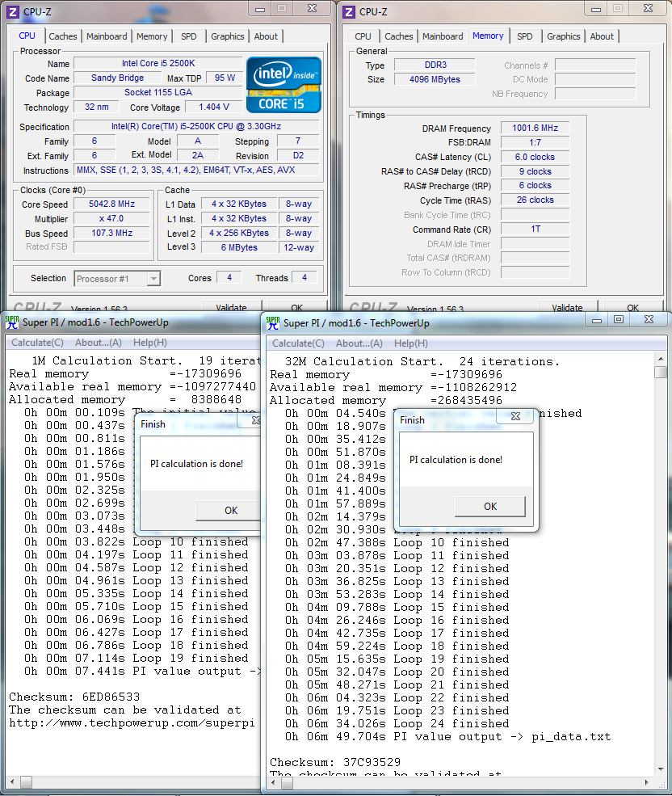Image resolution: width=672 pixels, height=796 pixels.
Task: Click the Super PI icon in the 32M window title bar
Action: [x=272, y=323]
